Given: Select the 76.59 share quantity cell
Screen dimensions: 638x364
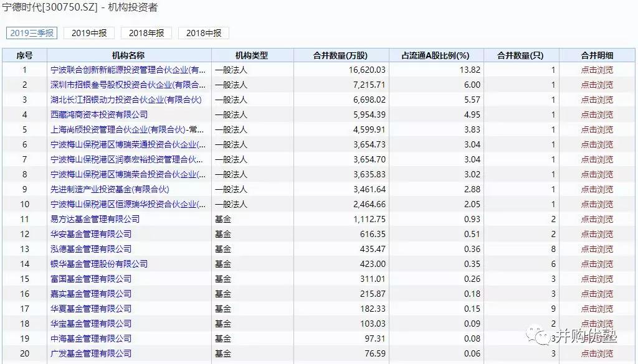Looking at the screenshot, I should tap(374, 353).
